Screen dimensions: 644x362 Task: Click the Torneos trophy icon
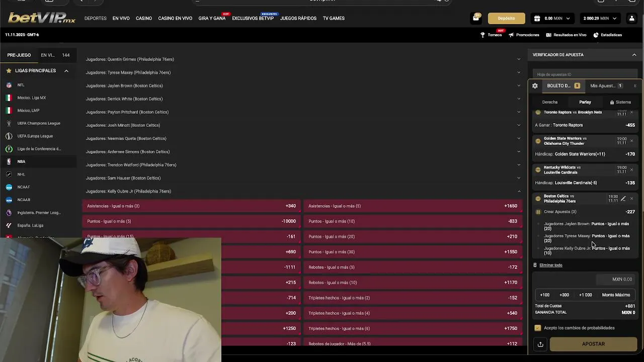(x=482, y=35)
